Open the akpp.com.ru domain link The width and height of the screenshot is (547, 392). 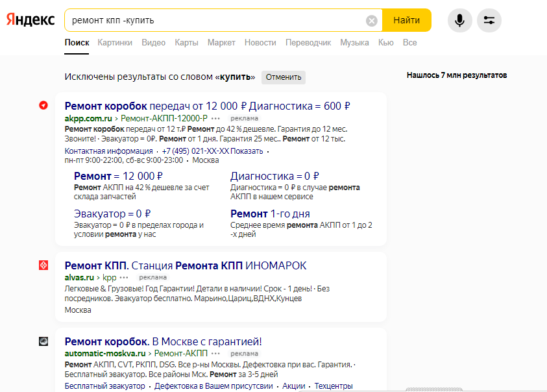88,118
